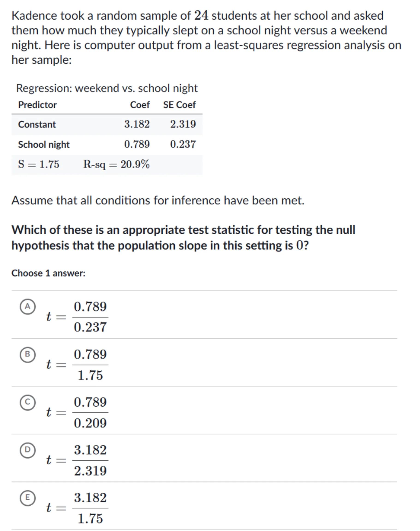
Task: Click the fraction 3.182 over 2.319
Action: click(90, 460)
